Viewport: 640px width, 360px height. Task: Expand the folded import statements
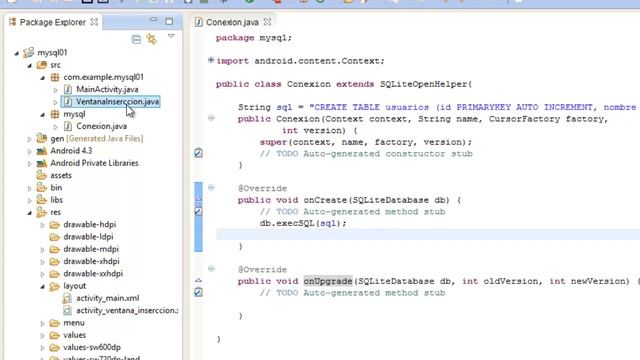click(211, 60)
